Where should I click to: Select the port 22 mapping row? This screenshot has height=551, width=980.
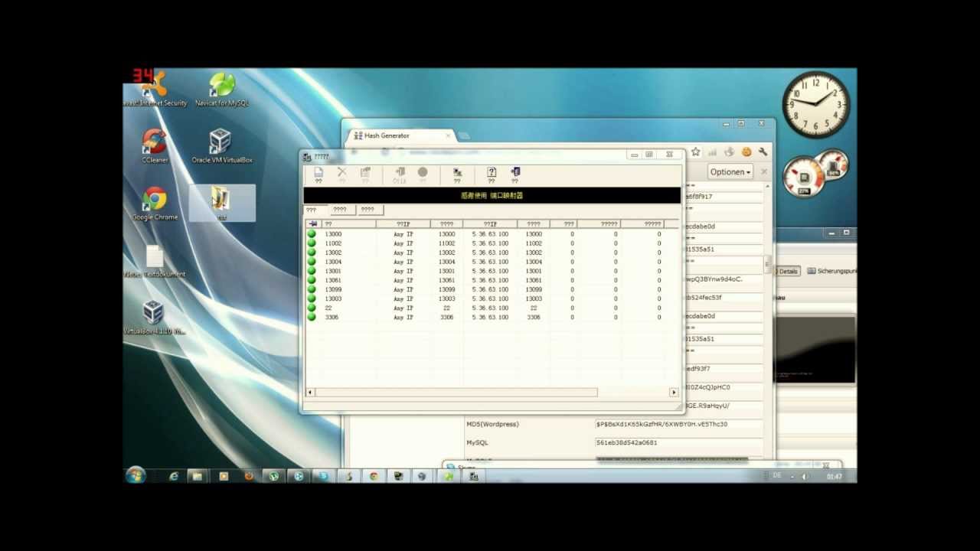pos(491,308)
